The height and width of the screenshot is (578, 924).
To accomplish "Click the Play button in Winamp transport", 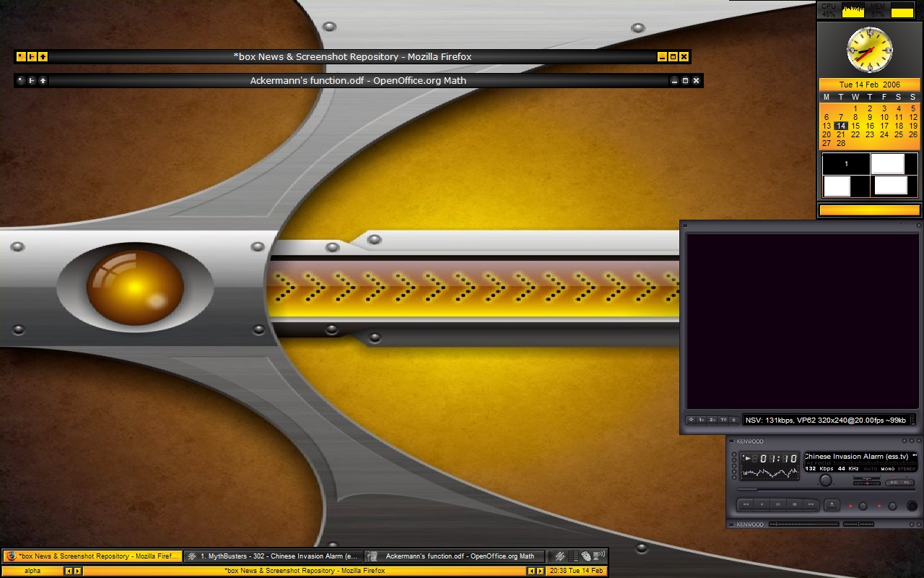I will point(762,504).
